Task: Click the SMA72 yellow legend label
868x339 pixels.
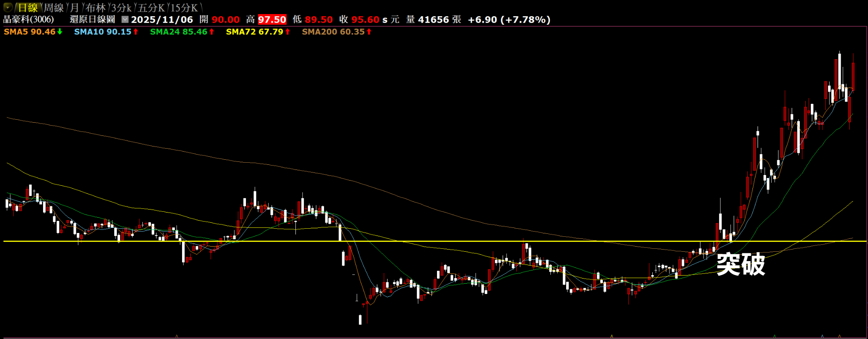Action: click(x=254, y=32)
